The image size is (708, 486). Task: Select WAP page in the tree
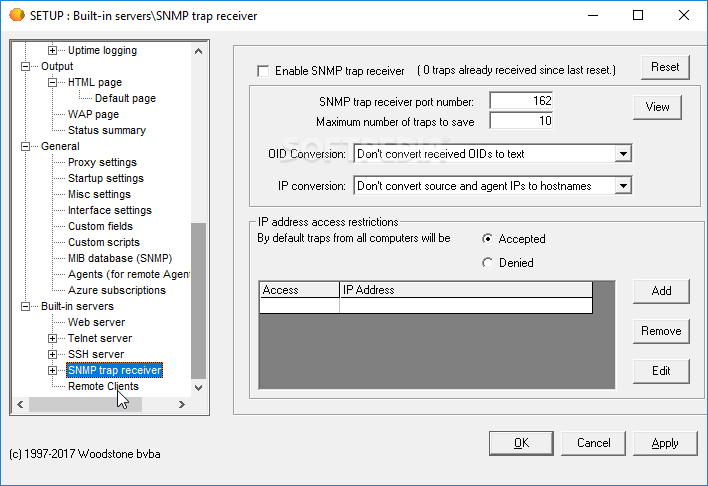point(93,114)
